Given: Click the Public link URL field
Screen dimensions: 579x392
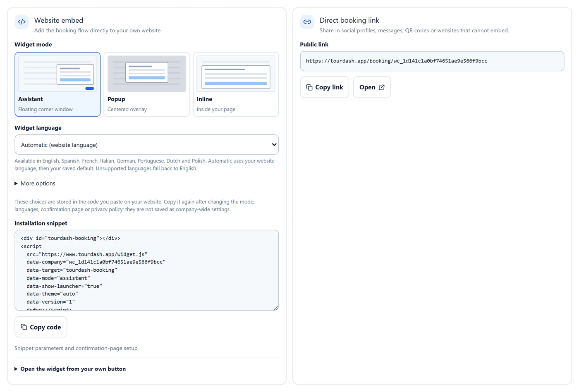Looking at the screenshot, I should pos(432,61).
